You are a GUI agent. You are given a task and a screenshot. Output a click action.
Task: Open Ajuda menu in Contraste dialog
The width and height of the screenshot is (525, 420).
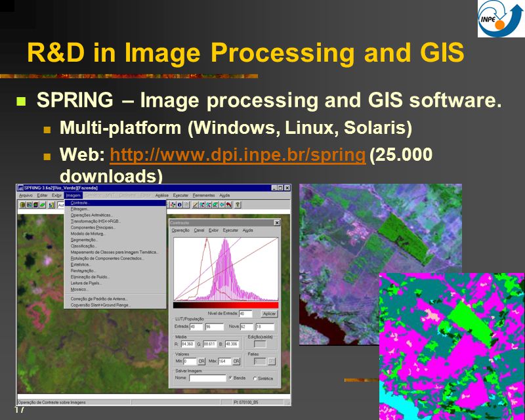(248, 230)
